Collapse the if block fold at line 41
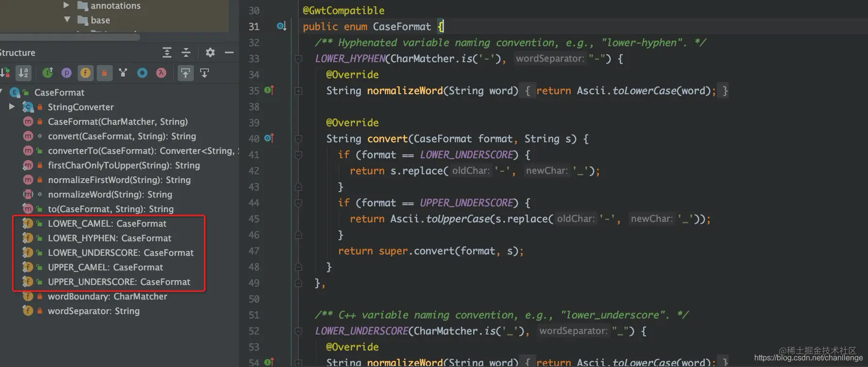The height and width of the screenshot is (367, 868). (298, 155)
